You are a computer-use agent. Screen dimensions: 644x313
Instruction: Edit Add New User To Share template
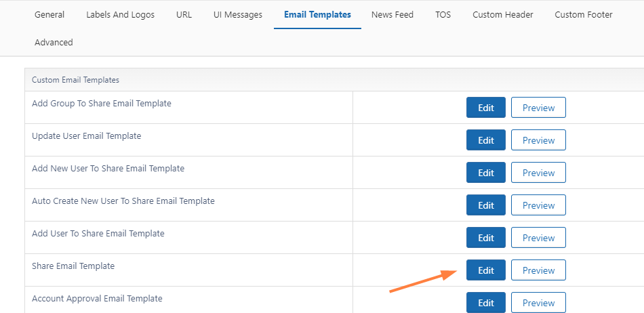point(485,173)
